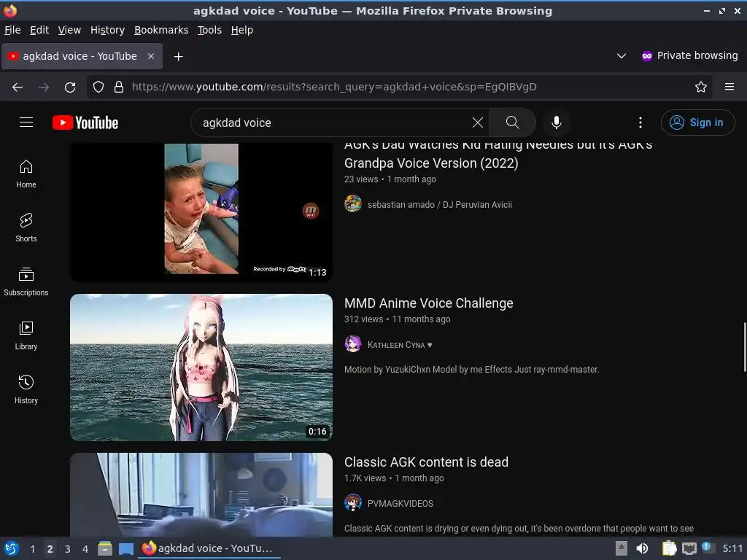Click the Firefox forward arrow
Viewport: 747px width, 560px height.
click(x=44, y=87)
